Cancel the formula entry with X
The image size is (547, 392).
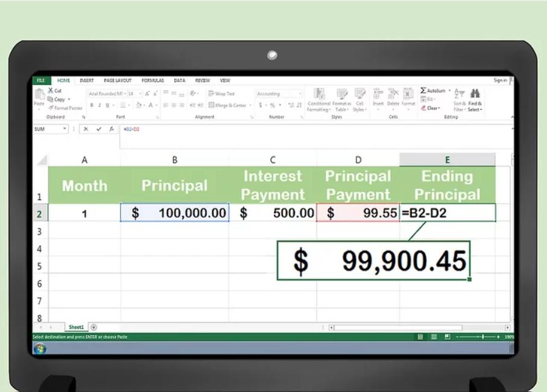(x=86, y=129)
